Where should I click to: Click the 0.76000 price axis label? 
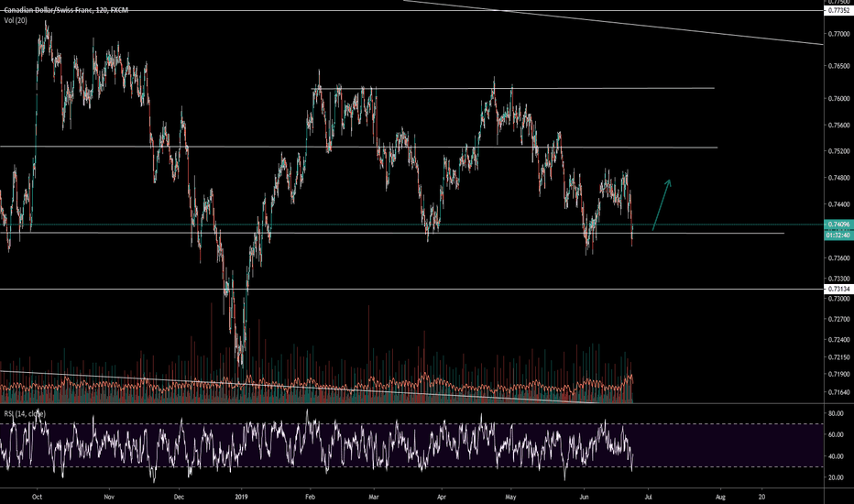point(838,99)
